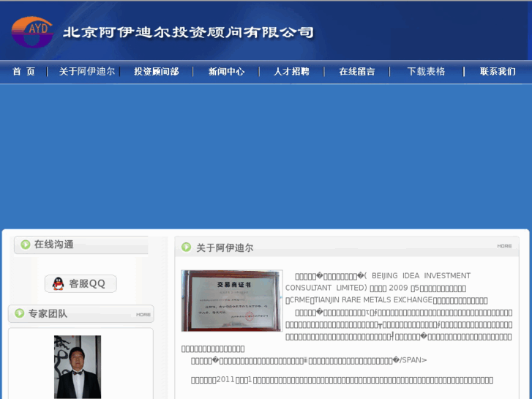This screenshot has width=532, height=399.
Task: Open the 新闻中心 navigation item
Action: click(226, 71)
